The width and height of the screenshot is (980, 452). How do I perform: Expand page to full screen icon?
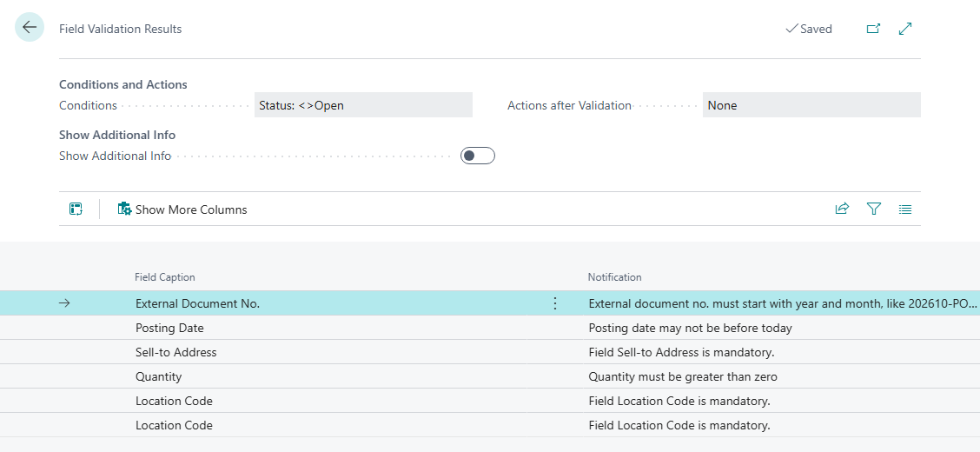point(905,29)
